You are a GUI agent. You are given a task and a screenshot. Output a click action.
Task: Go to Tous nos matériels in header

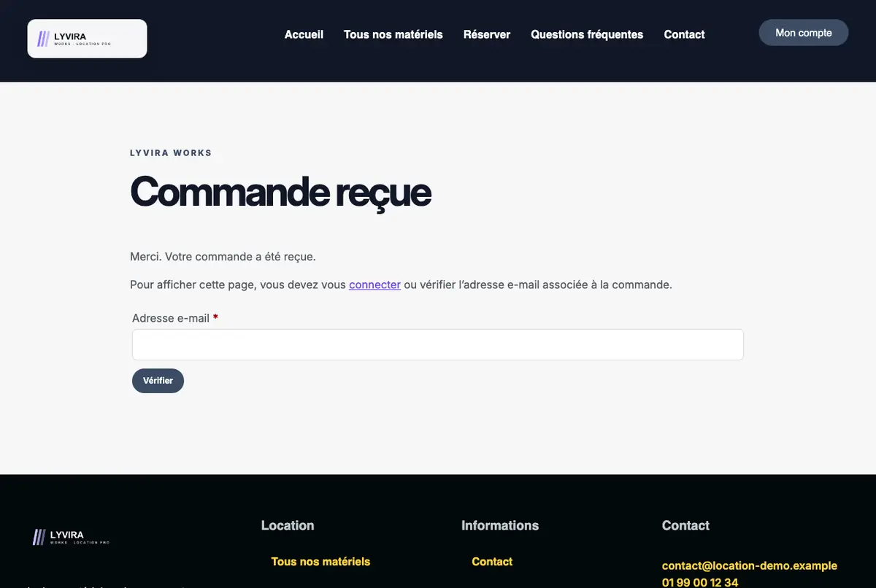point(393,34)
